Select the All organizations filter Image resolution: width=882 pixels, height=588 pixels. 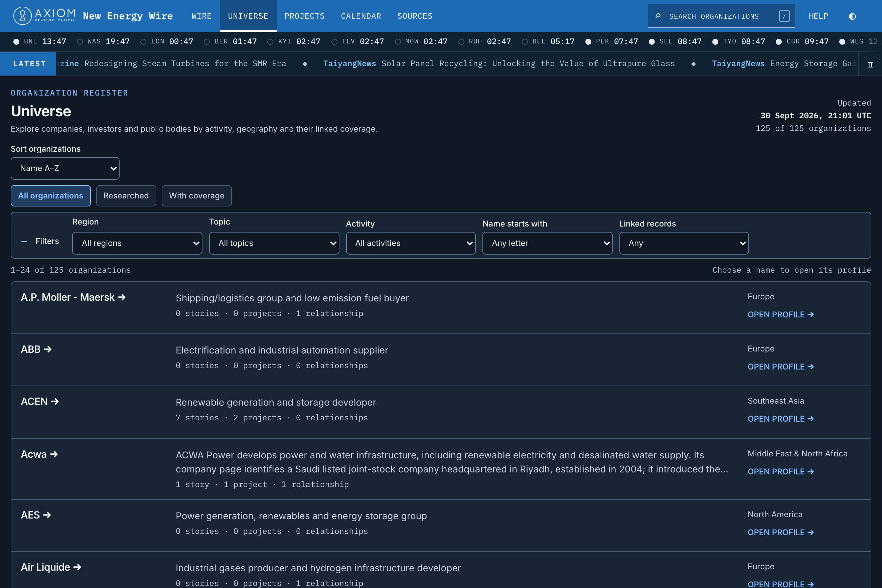(x=51, y=196)
